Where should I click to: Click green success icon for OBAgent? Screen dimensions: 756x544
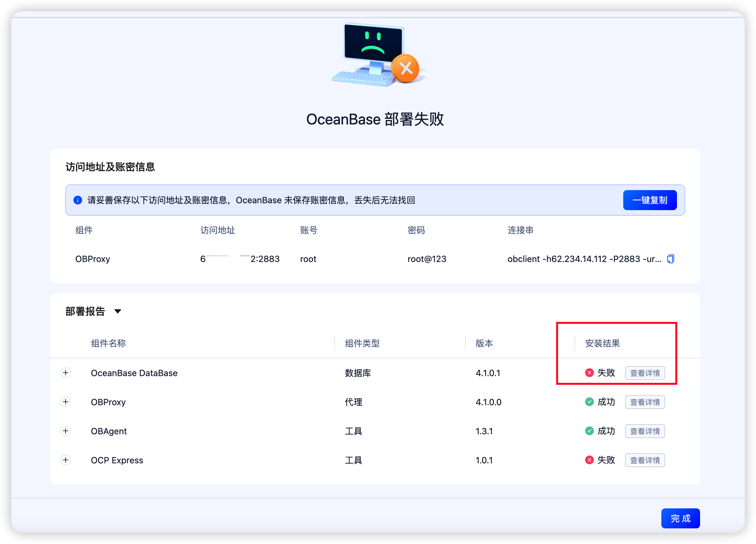[x=589, y=431]
